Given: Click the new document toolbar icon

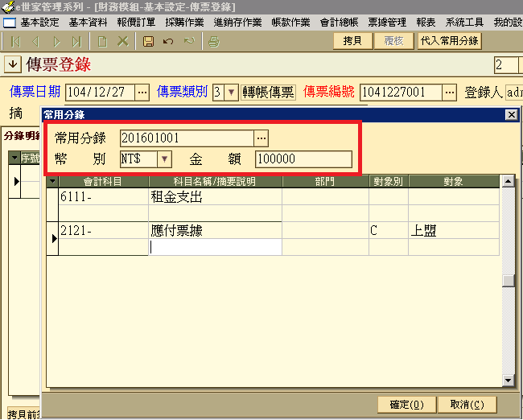Looking at the screenshot, I should coord(102,41).
